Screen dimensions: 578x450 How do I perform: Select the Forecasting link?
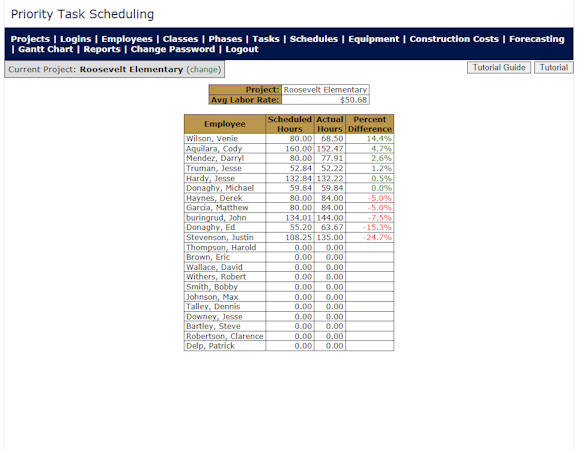[536, 39]
